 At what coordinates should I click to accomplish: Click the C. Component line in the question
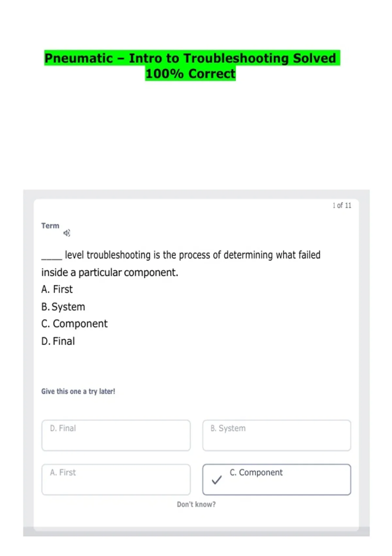(74, 324)
